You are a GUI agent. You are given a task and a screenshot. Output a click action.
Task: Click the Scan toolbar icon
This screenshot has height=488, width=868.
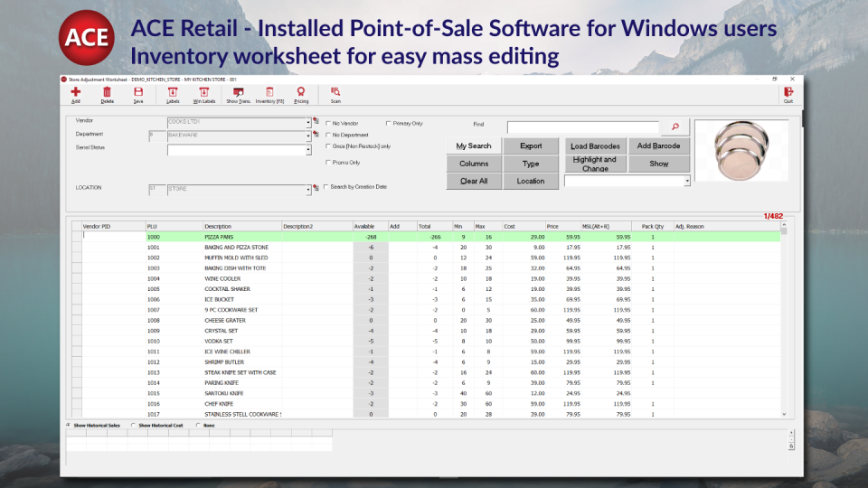[335, 92]
